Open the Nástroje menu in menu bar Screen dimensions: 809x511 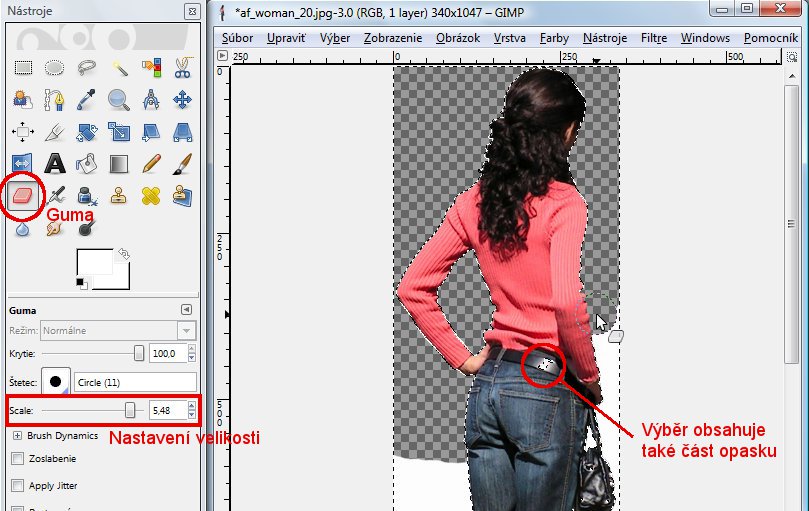[605, 38]
